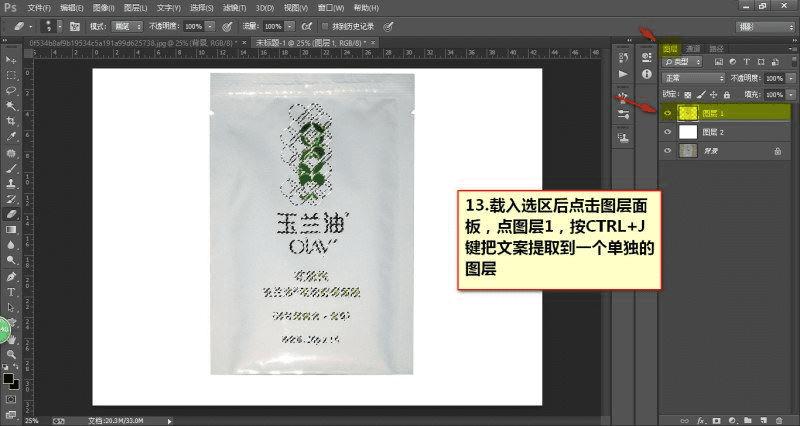Switch to the jpg document tab
This screenshot has width=800, height=426.
pyautogui.click(x=136, y=42)
